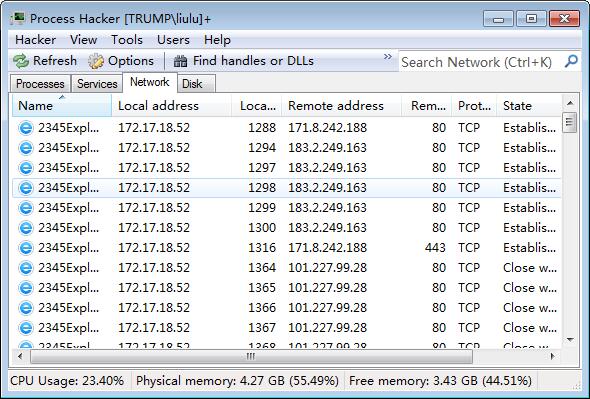Open the Users menu
Screen dimensions: 590x399
pyautogui.click(x=173, y=40)
